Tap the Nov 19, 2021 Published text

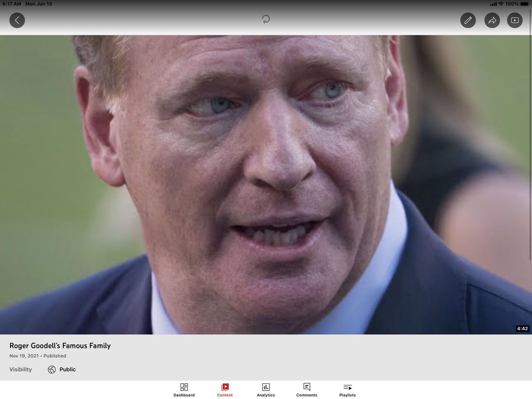38,356
